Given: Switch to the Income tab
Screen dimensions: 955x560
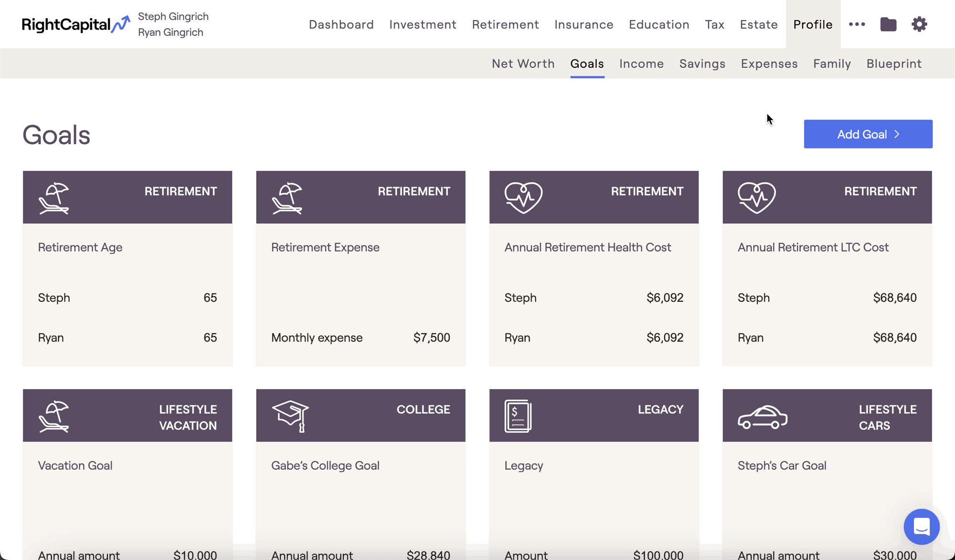Looking at the screenshot, I should tap(641, 63).
